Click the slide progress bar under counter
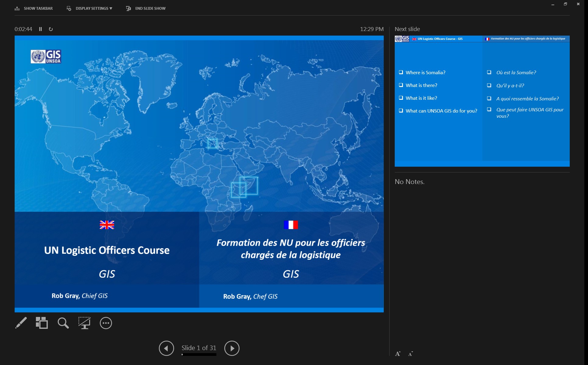588x365 pixels. pos(199,355)
